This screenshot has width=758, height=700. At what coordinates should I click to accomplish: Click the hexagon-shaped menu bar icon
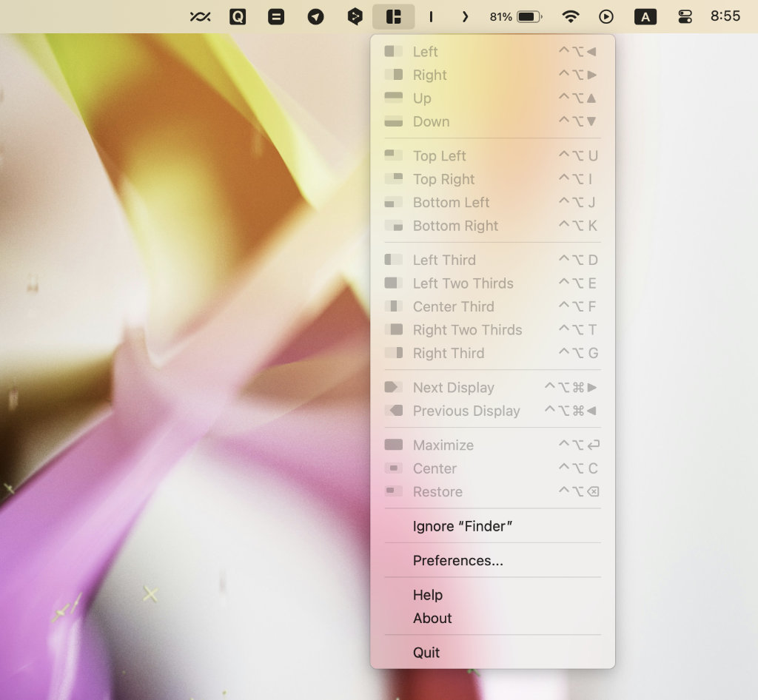tap(355, 16)
